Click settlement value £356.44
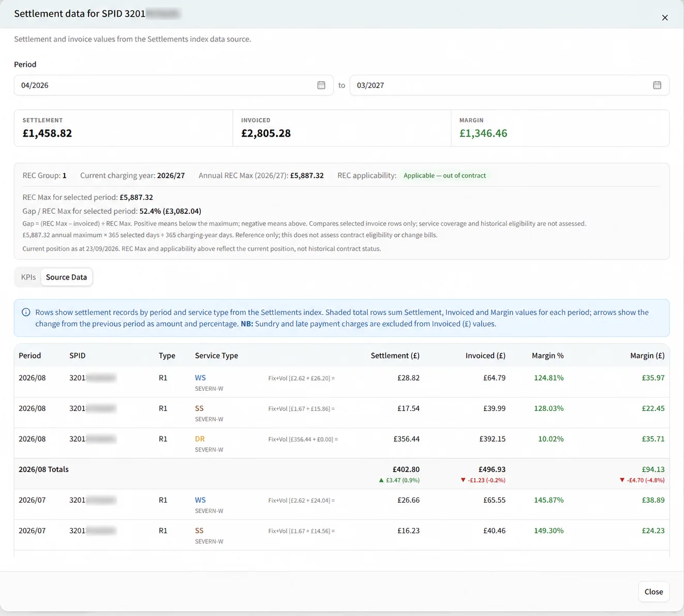This screenshot has height=616, width=684. point(406,439)
